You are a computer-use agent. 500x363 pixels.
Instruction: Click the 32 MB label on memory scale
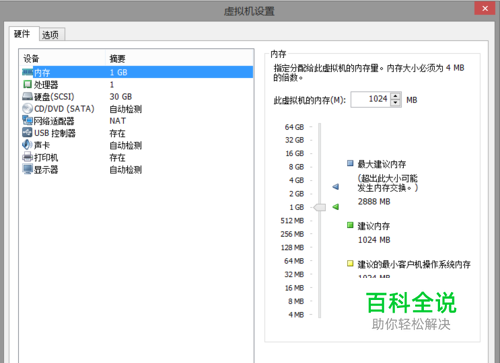[x=294, y=274]
